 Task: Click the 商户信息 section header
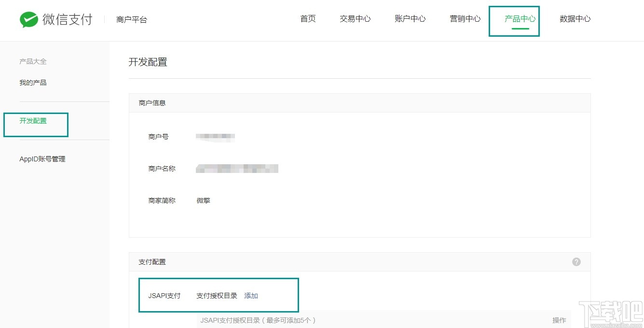coord(152,102)
